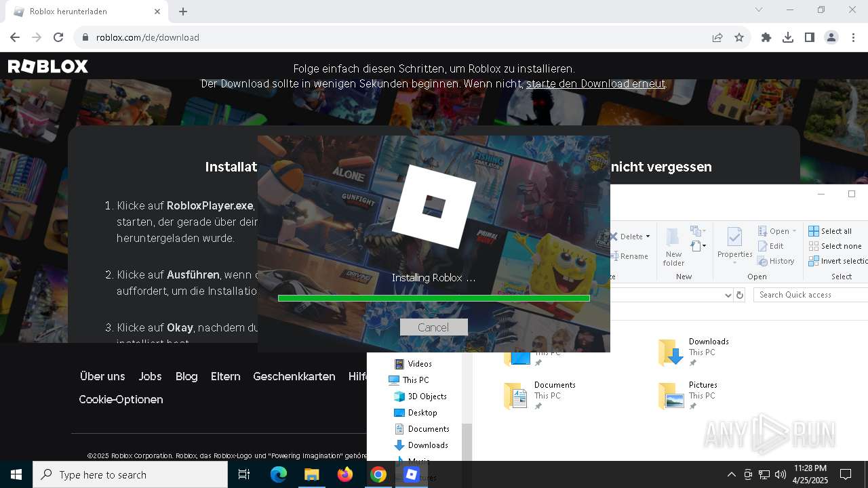Open the Roblox installer taskbar icon
Screen dimensions: 868x488
411,474
